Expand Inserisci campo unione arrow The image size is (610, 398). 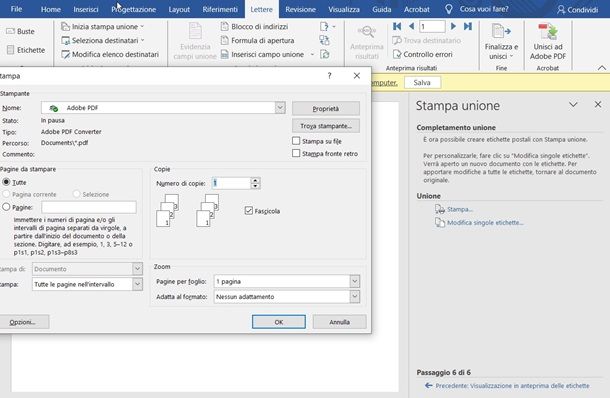click(312, 54)
